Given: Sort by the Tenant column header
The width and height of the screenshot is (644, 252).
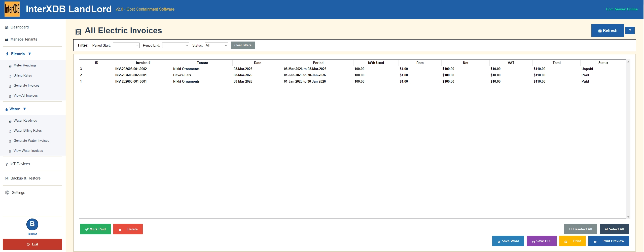Looking at the screenshot, I should [x=202, y=63].
